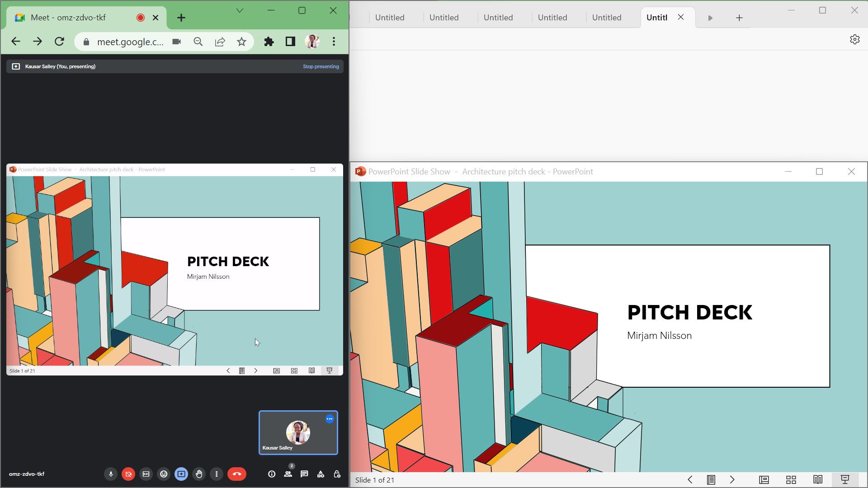
Task: Switch to Slide Sorter view in large window
Action: [791, 480]
